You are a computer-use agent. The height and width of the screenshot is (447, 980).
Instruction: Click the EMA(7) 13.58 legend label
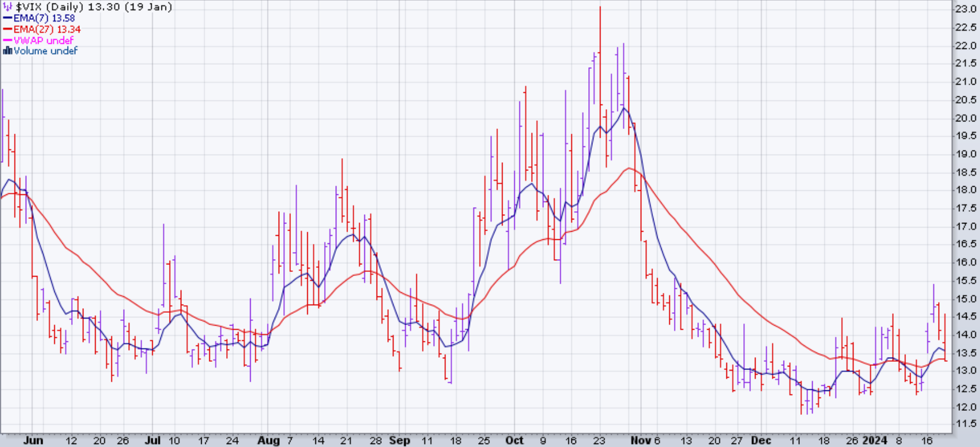pos(44,18)
